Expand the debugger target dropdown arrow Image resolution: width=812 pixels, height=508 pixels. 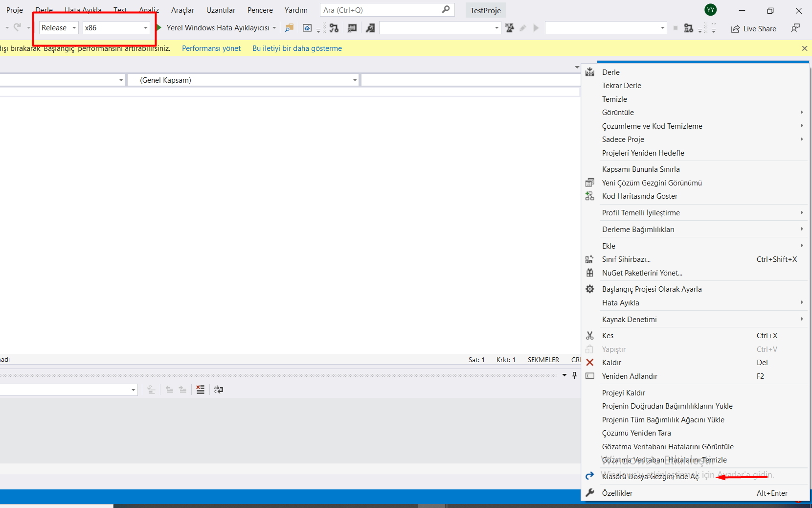click(x=274, y=28)
